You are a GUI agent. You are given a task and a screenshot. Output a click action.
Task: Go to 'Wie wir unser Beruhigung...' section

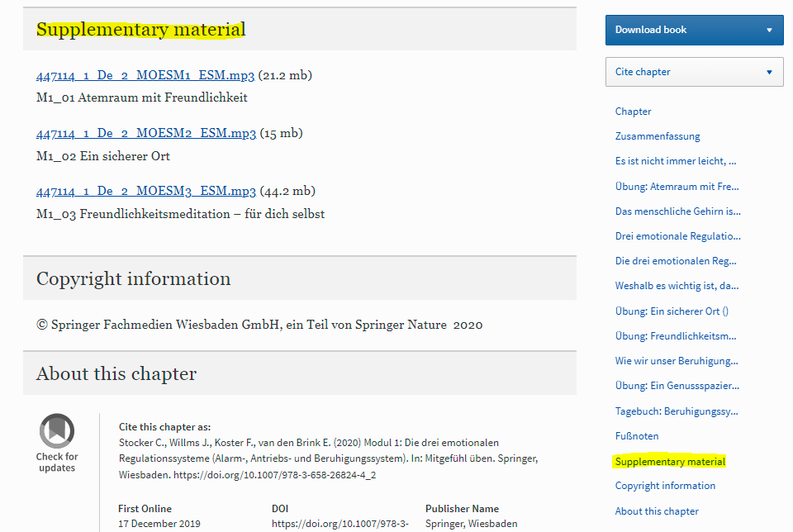pyautogui.click(x=677, y=360)
